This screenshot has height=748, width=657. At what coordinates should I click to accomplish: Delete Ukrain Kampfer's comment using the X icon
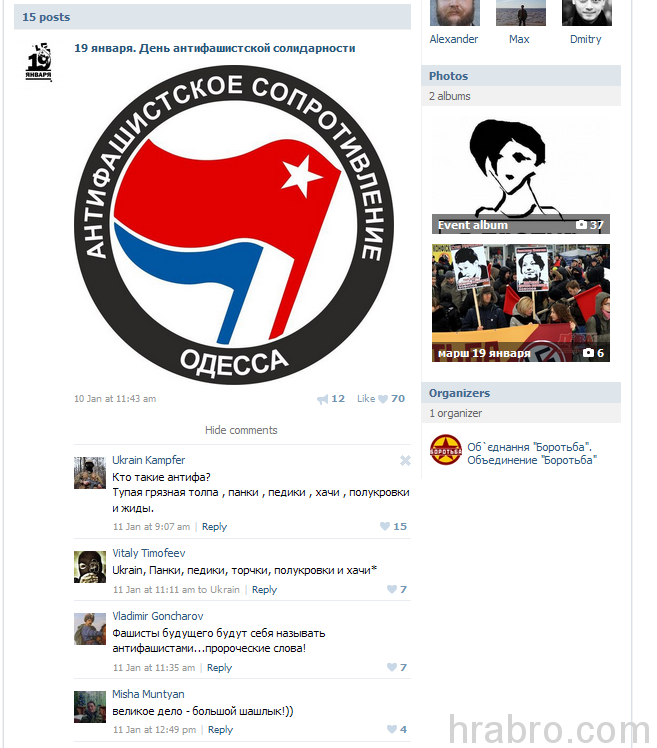(405, 460)
